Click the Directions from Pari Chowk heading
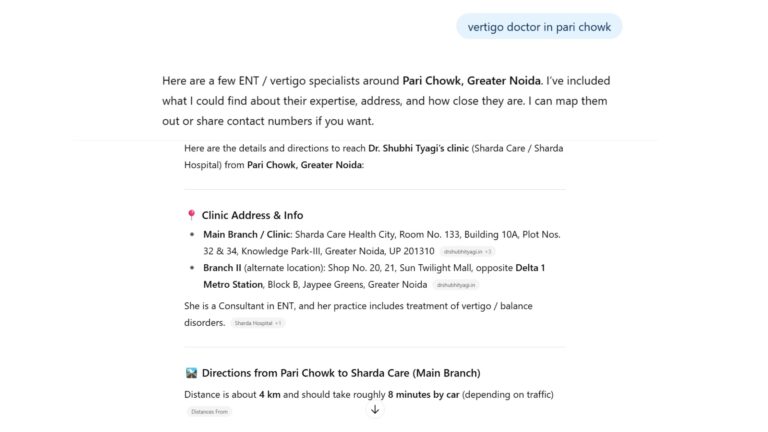Viewport: 768px width, 432px height. (x=341, y=373)
